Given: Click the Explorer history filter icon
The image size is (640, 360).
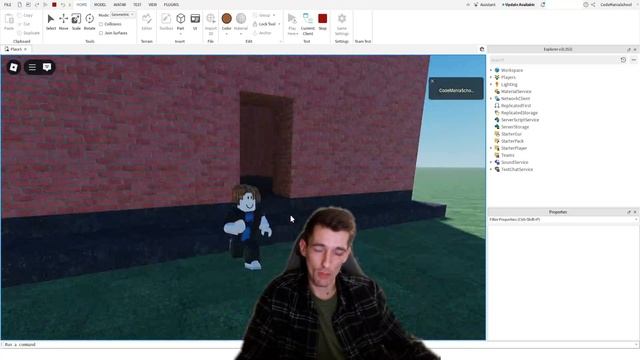Looking at the screenshot, I should [x=623, y=60].
